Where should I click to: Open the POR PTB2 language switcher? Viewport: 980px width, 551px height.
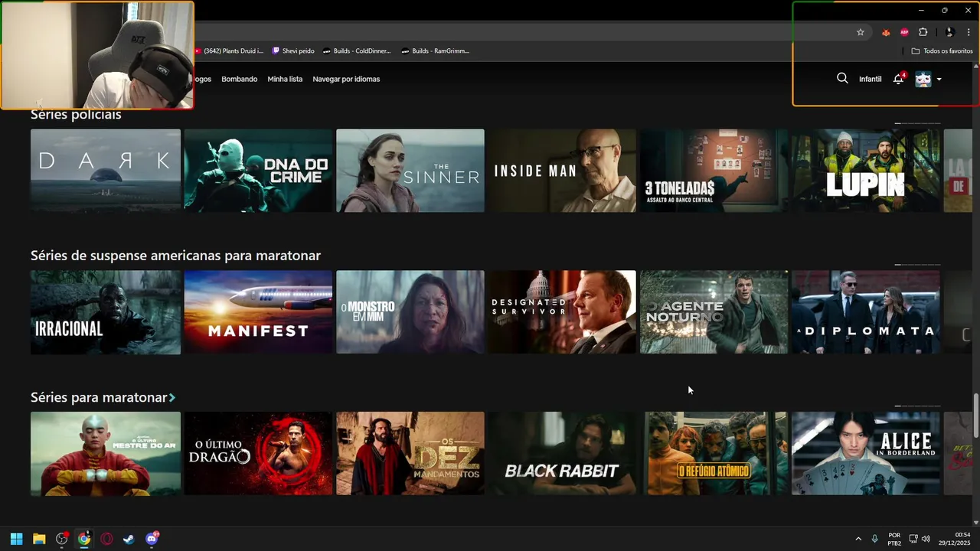(x=894, y=539)
